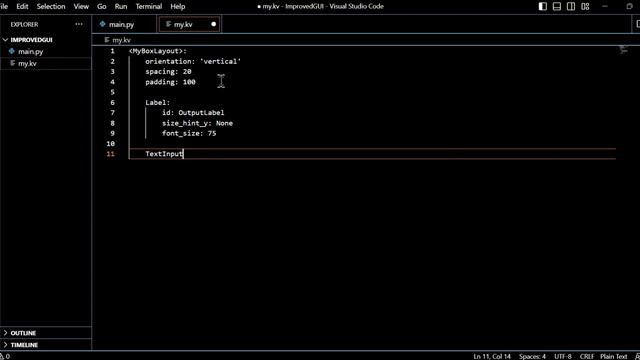
Task: Open the Terminal menu
Action: (x=149, y=6)
